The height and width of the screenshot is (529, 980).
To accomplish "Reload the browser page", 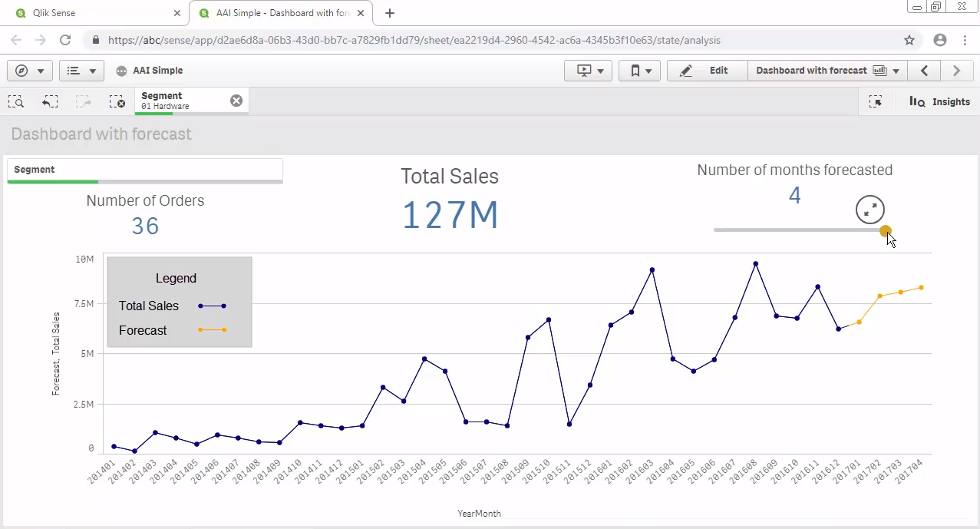I will [x=65, y=40].
